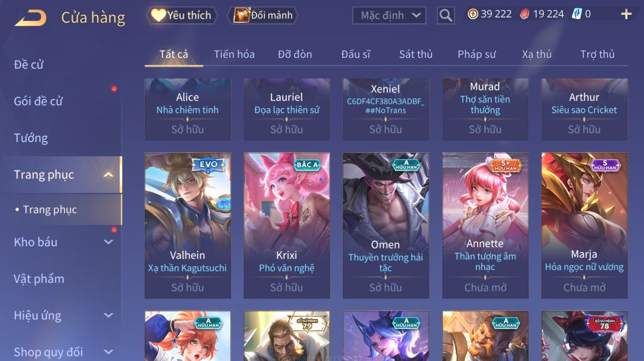
Task: Collapse the Trang phục sidebar section
Action: coord(109,175)
